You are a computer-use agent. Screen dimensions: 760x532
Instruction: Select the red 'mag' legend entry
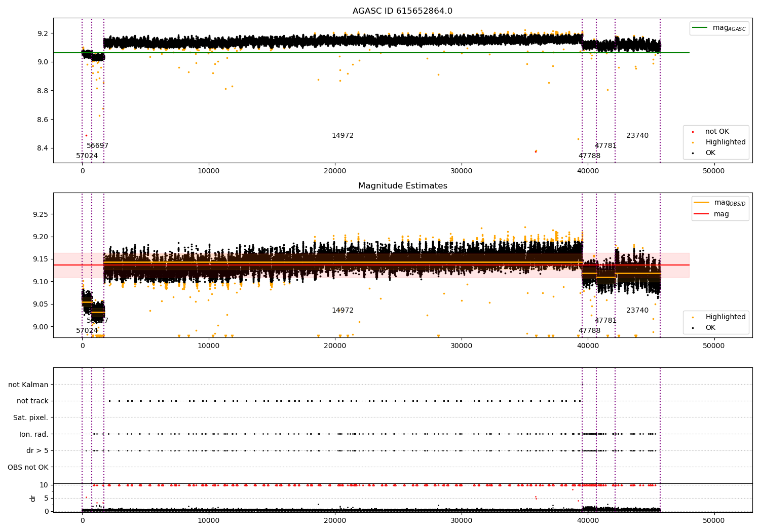(x=711, y=214)
